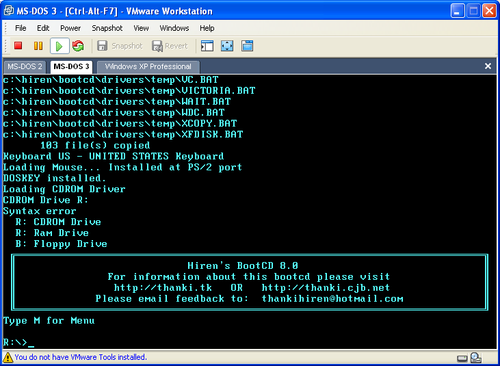Switch to Windows XP Professional tab
This screenshot has width=500, height=366.
(148, 67)
